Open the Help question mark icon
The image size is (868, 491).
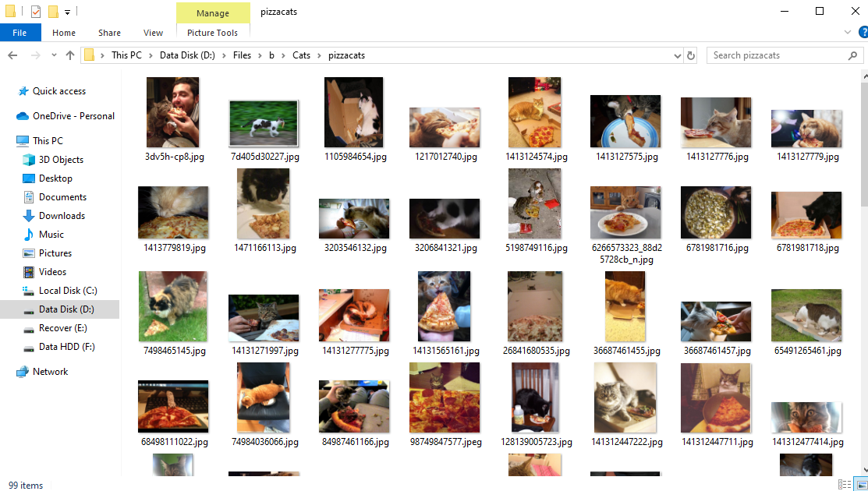click(863, 32)
